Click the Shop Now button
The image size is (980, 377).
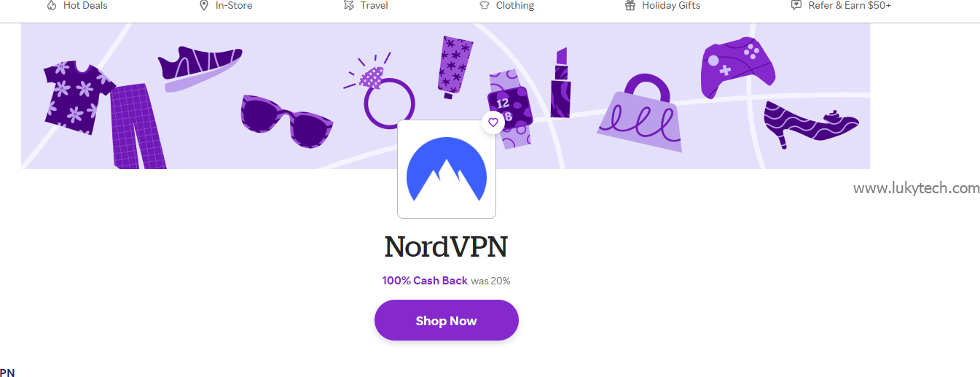[447, 320]
